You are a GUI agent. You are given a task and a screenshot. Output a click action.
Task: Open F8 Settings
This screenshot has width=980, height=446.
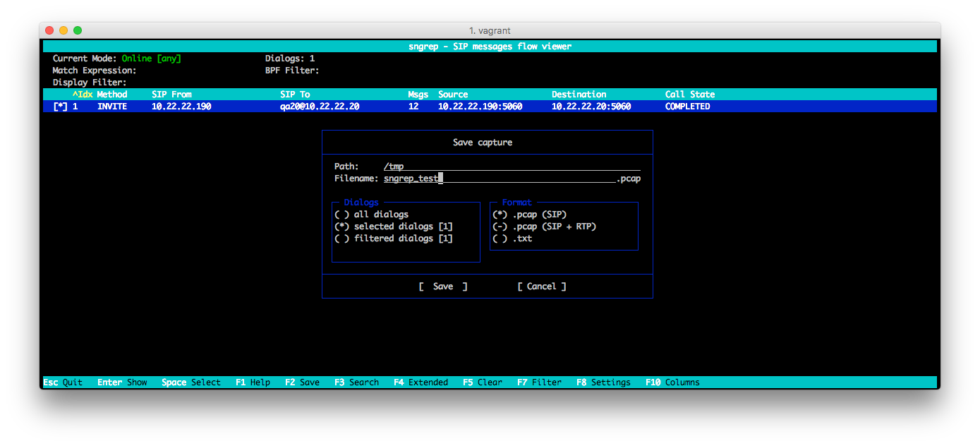coord(603,382)
